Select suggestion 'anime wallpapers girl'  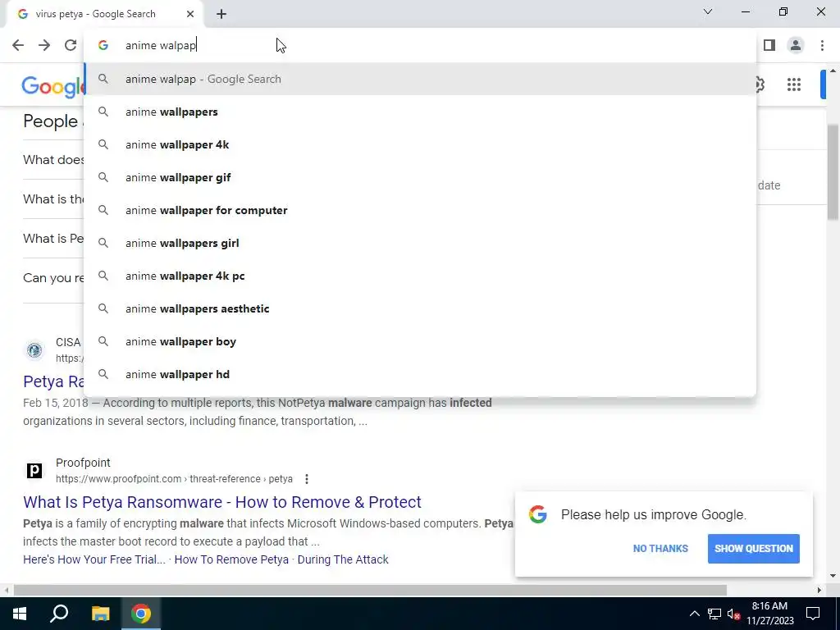tap(420, 243)
